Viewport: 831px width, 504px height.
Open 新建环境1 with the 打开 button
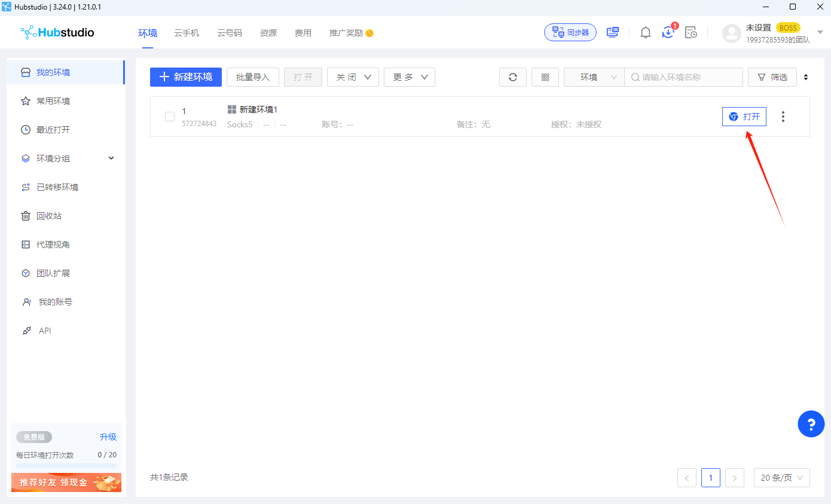tap(744, 117)
